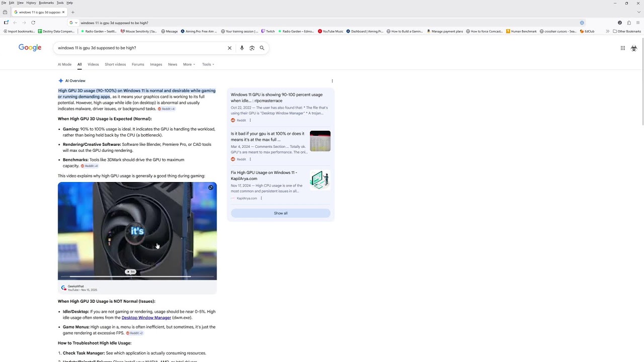Open the Fix High GPU Usage KapilArya result

point(264,175)
